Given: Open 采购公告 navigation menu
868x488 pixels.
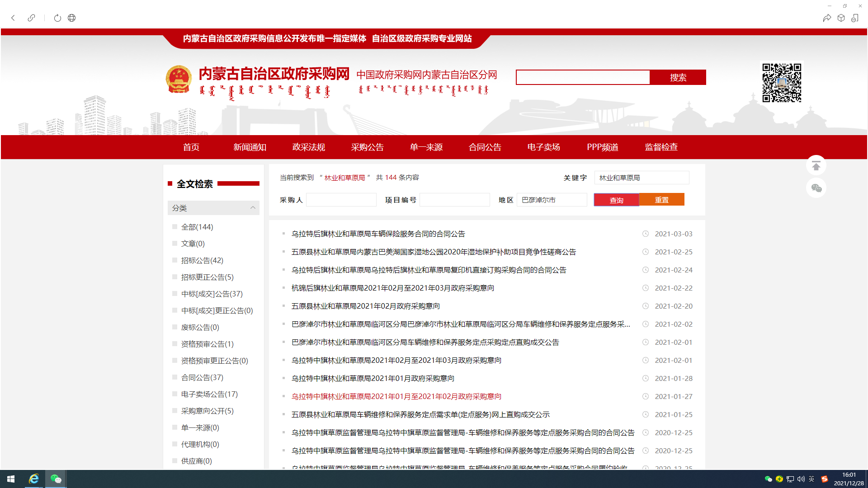Looking at the screenshot, I should [367, 147].
